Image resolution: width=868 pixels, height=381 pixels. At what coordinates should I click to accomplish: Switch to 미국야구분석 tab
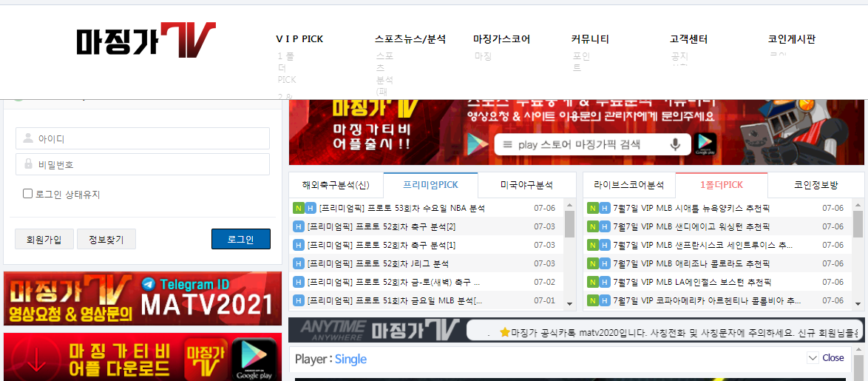(526, 185)
